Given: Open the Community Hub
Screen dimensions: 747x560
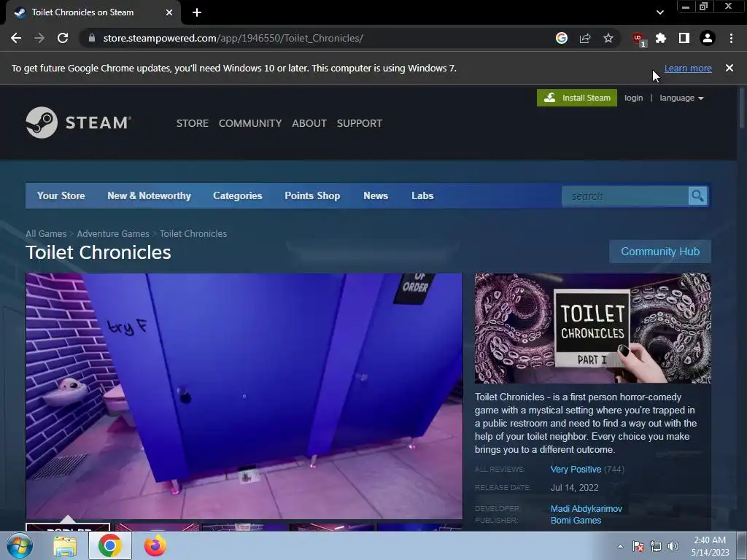Looking at the screenshot, I should coord(659,251).
